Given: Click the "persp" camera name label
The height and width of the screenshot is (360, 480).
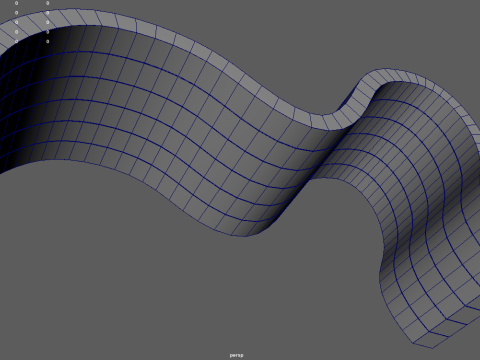Looking at the screenshot, I should [x=236, y=355].
